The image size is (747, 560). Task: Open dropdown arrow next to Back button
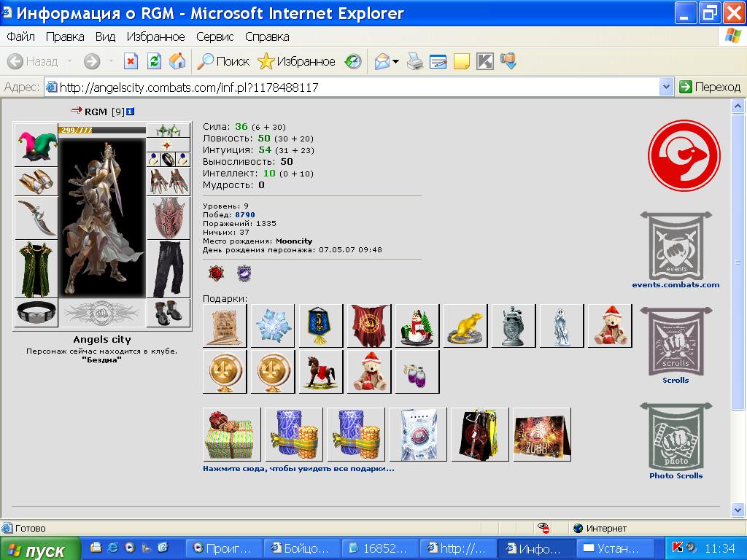click(x=69, y=61)
